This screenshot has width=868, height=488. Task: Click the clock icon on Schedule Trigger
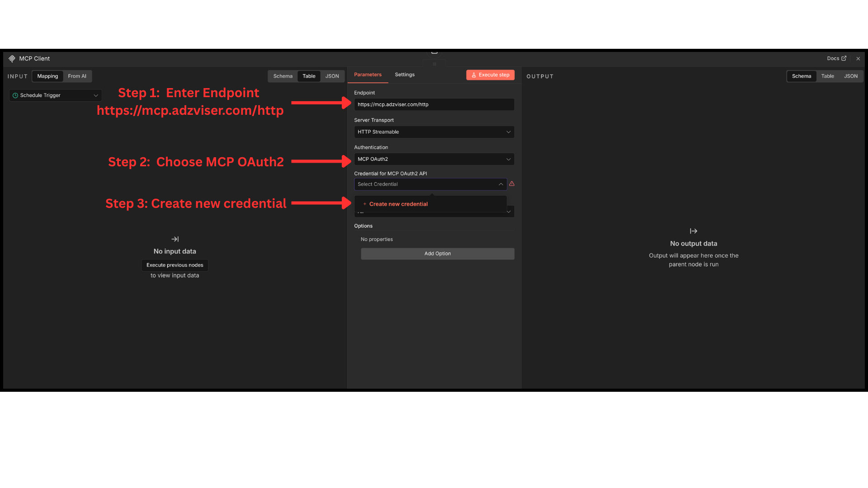click(15, 95)
